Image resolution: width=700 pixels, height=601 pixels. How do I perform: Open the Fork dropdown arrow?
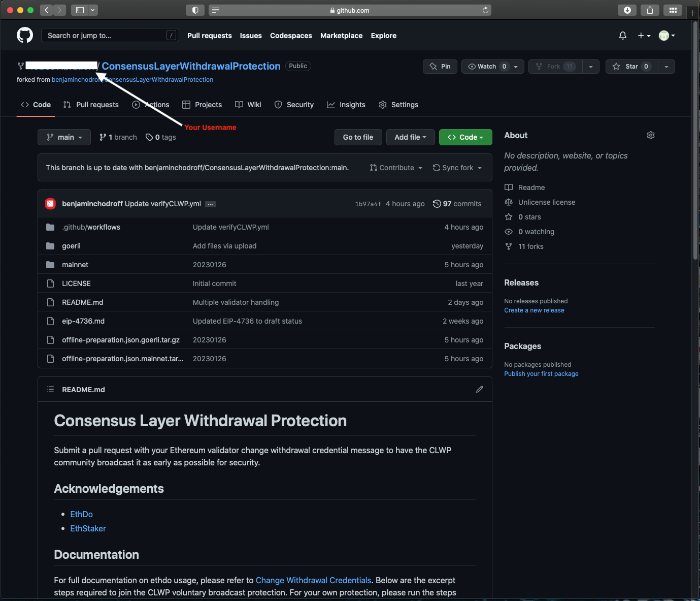(591, 67)
